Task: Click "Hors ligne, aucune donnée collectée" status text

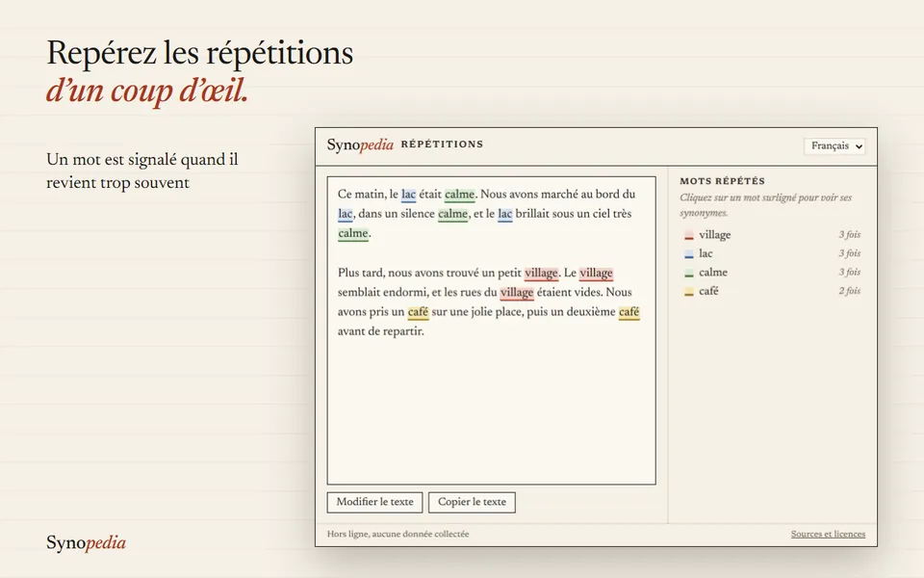Action: (x=398, y=535)
